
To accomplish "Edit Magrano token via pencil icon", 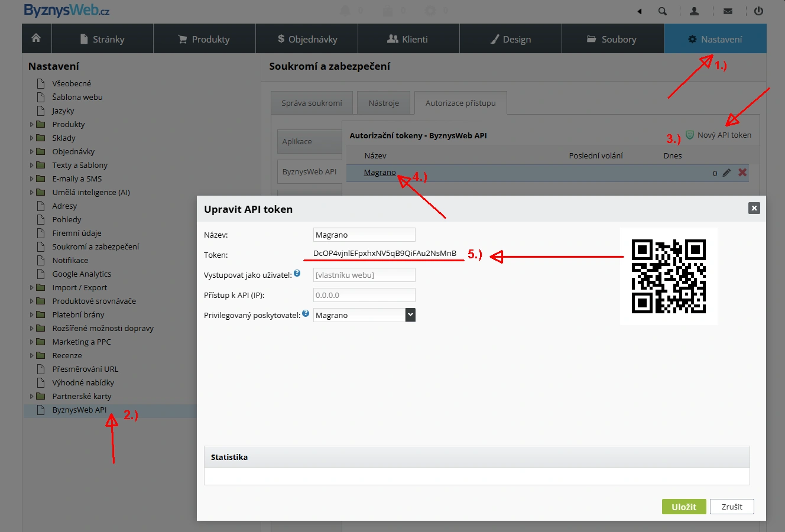I will click(726, 173).
